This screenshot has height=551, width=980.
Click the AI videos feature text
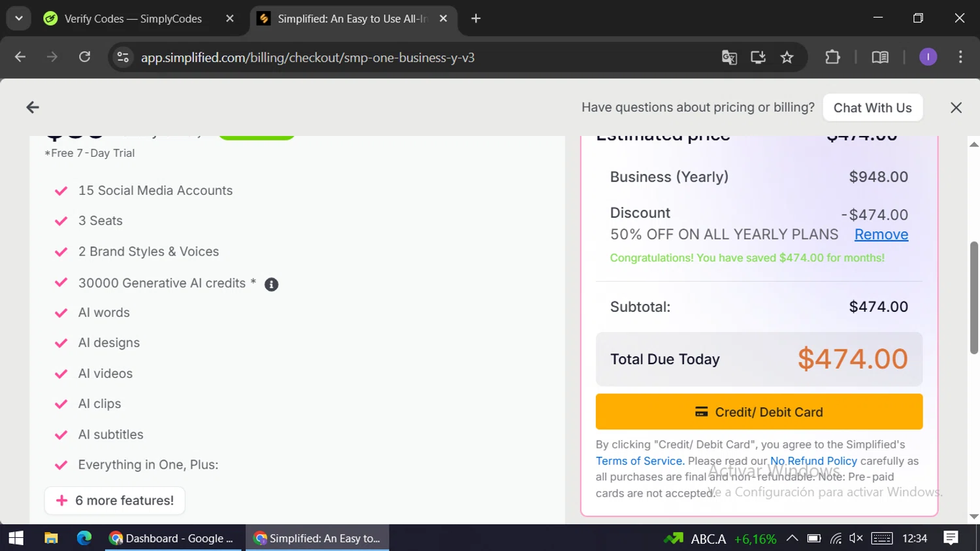coord(105,374)
